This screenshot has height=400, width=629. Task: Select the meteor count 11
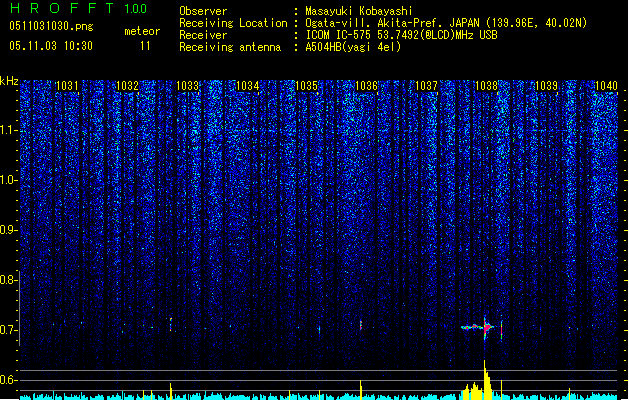pos(145,46)
